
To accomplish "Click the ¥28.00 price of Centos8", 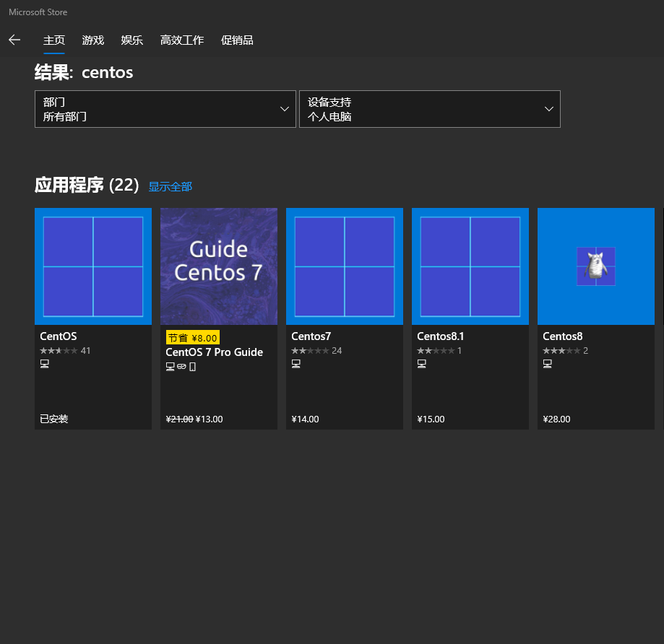I will coord(557,419).
